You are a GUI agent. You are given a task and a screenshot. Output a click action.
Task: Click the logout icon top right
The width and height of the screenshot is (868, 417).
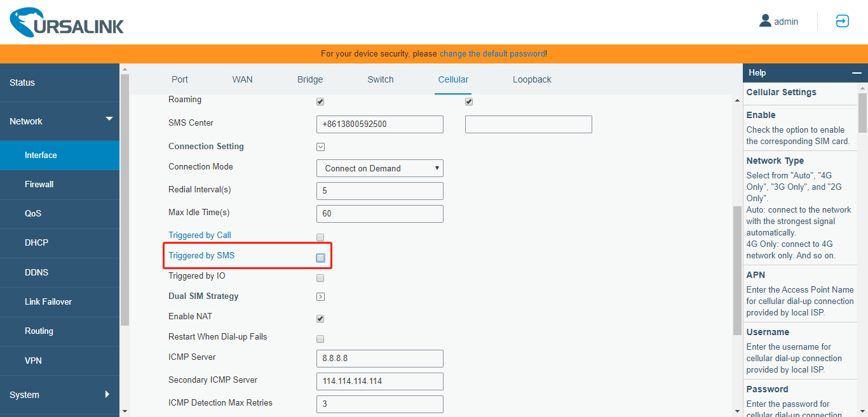coord(841,21)
